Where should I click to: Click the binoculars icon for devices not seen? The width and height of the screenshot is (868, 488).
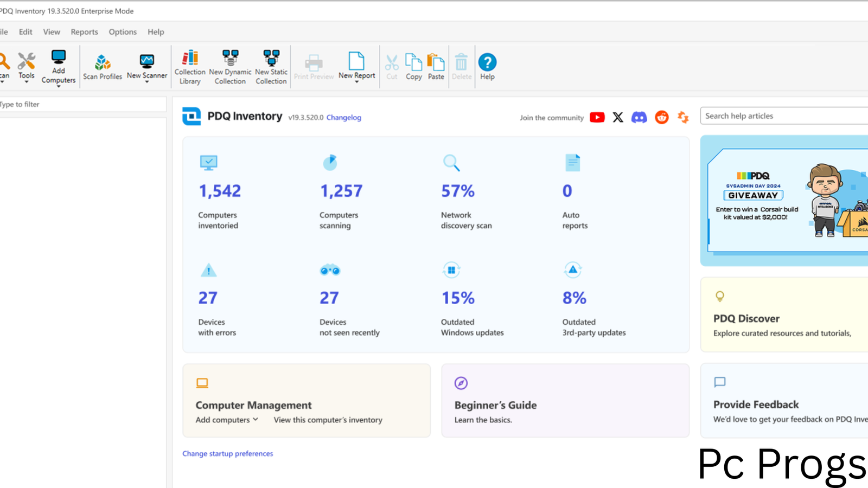tap(330, 270)
